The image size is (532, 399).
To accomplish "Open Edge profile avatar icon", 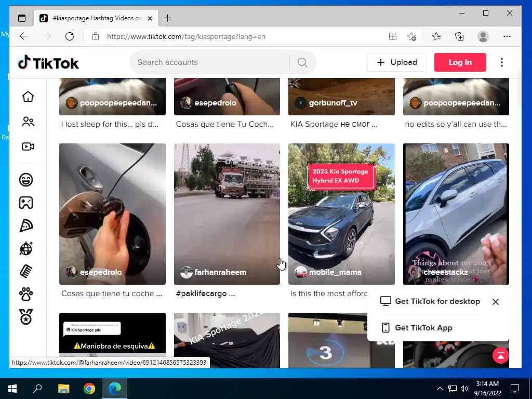I will click(483, 36).
